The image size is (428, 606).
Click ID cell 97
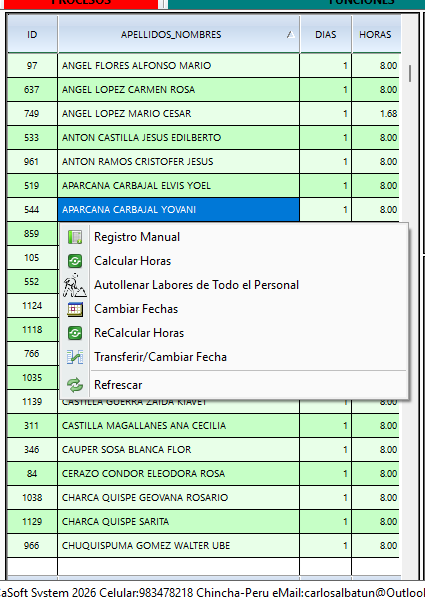tap(32, 65)
